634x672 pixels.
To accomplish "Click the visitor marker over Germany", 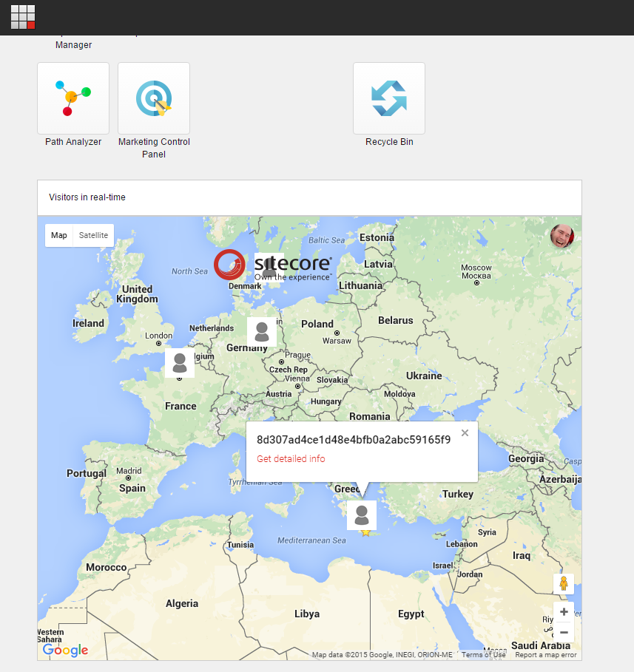I will (x=262, y=332).
